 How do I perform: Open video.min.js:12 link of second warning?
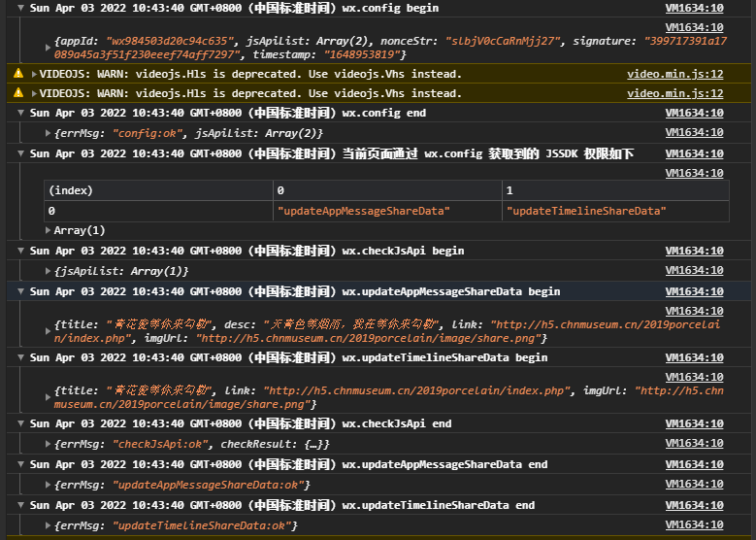tap(675, 93)
